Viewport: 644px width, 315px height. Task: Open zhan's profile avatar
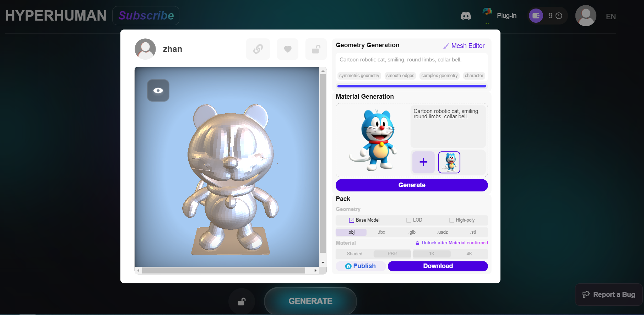click(145, 49)
